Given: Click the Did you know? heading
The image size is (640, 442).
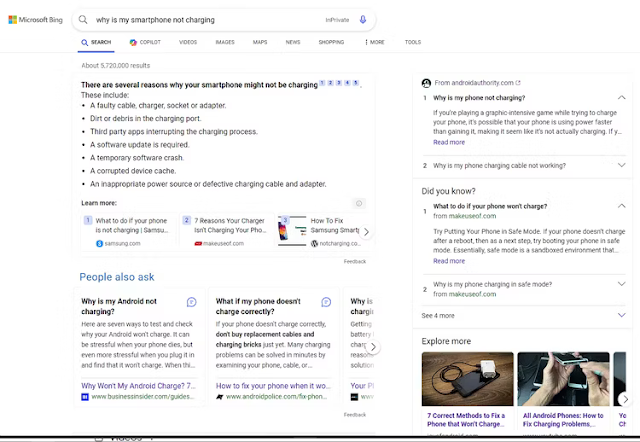Looking at the screenshot, I should click(x=449, y=191).
